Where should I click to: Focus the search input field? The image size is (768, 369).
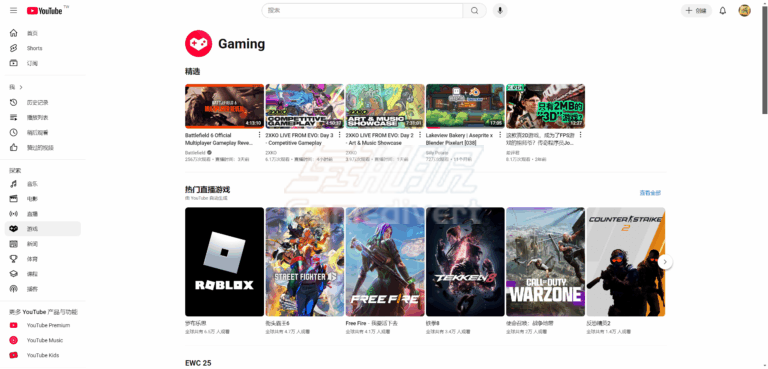click(x=362, y=10)
